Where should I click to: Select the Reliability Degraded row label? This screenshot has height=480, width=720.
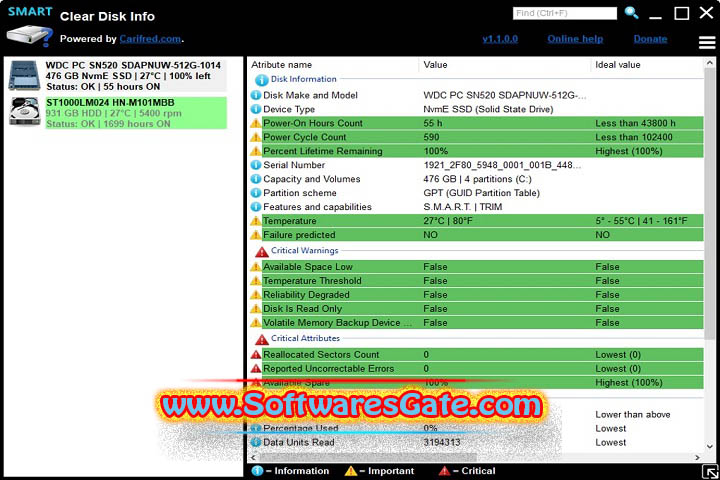pyautogui.click(x=306, y=295)
